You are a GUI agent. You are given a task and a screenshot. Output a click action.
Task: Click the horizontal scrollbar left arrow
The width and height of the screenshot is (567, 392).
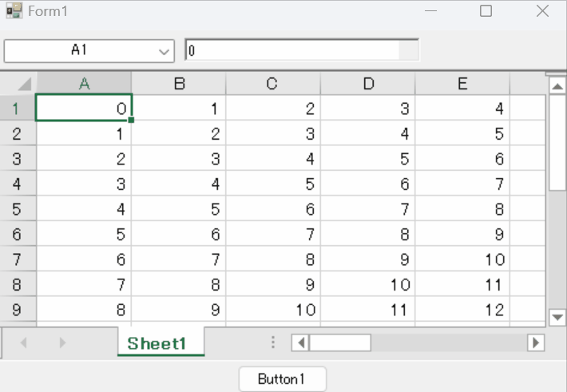pyautogui.click(x=301, y=343)
